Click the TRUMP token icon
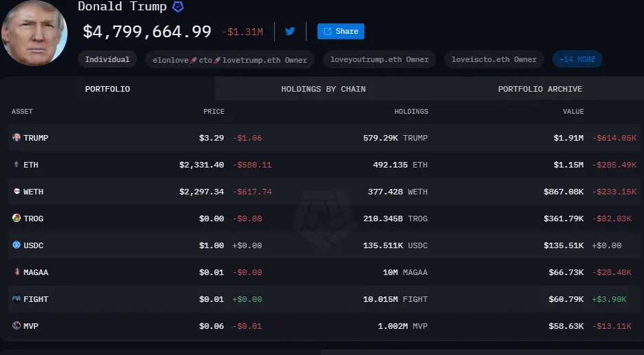 click(17, 138)
